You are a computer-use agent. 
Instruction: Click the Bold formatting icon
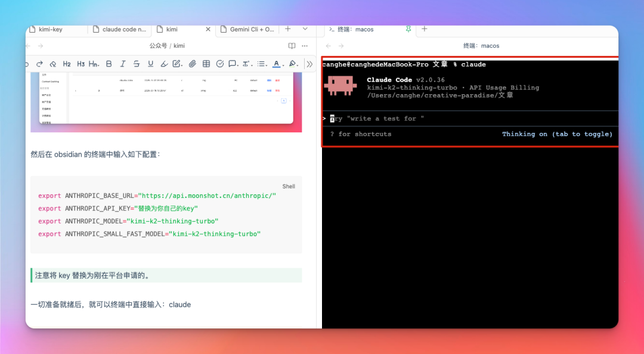pyautogui.click(x=109, y=64)
